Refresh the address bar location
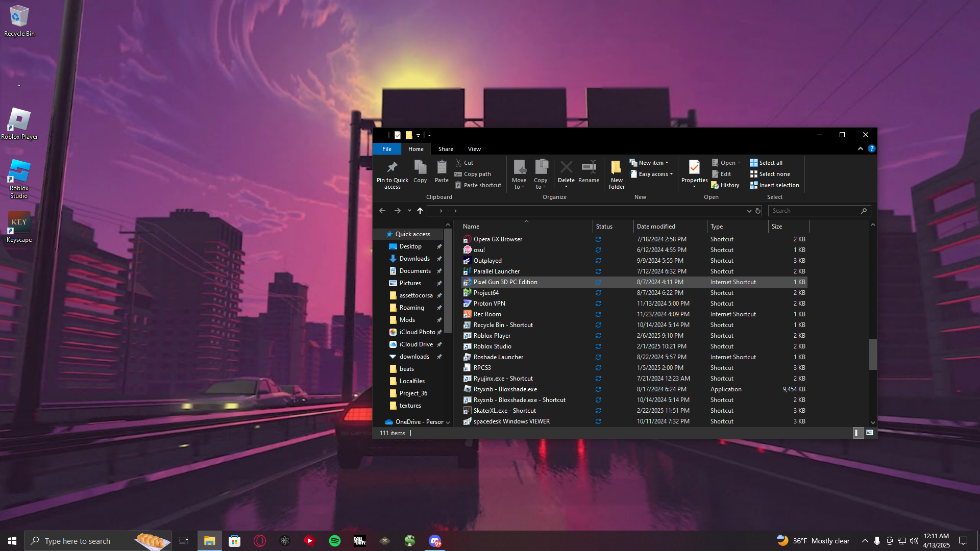980x551 pixels. [x=758, y=211]
